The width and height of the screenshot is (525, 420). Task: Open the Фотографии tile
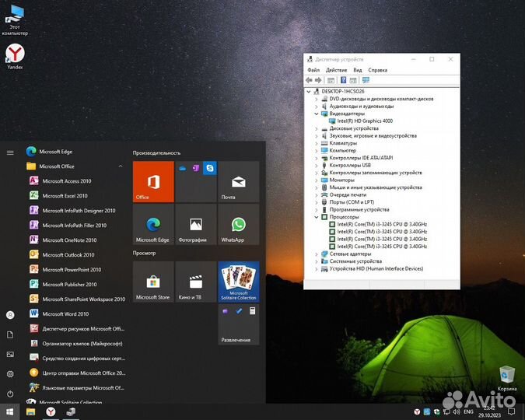click(x=196, y=225)
